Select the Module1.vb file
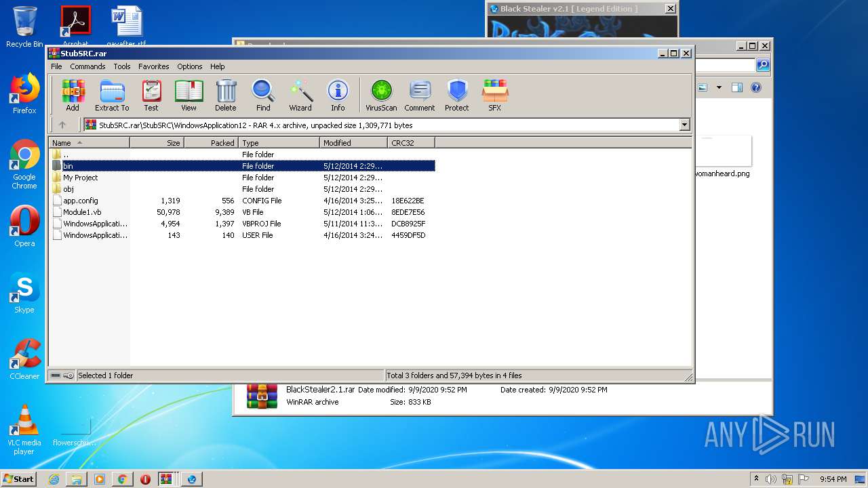 tap(243, 212)
